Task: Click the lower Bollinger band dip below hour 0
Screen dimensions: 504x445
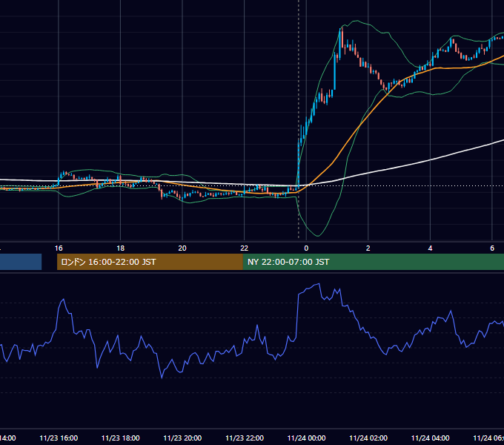Action: [x=317, y=235]
